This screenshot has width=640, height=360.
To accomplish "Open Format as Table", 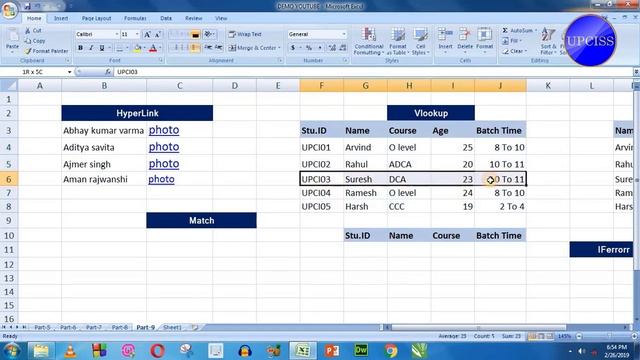I will coord(397,41).
